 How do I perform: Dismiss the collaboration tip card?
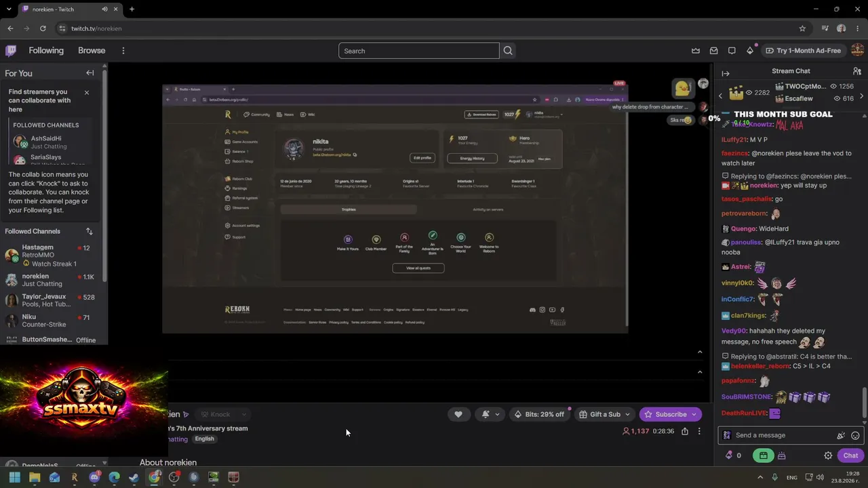pyautogui.click(x=87, y=92)
